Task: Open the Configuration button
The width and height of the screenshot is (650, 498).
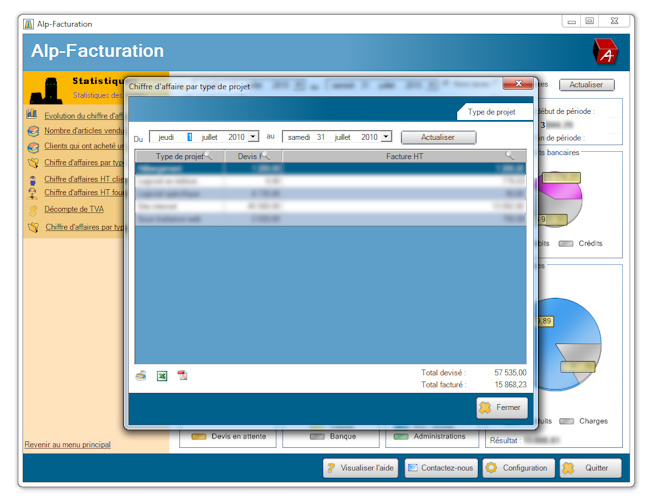Action: [517, 468]
